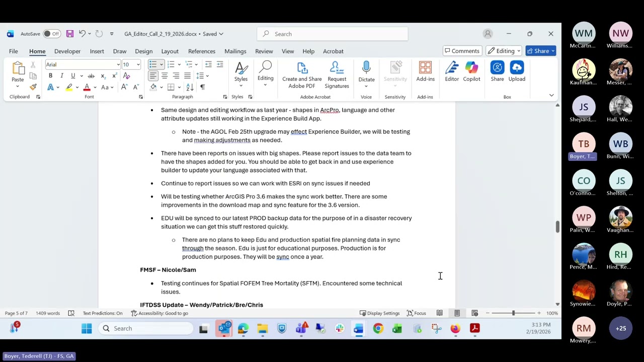The image size is (644, 362).
Task: Center align the paragraph
Action: pos(165,76)
